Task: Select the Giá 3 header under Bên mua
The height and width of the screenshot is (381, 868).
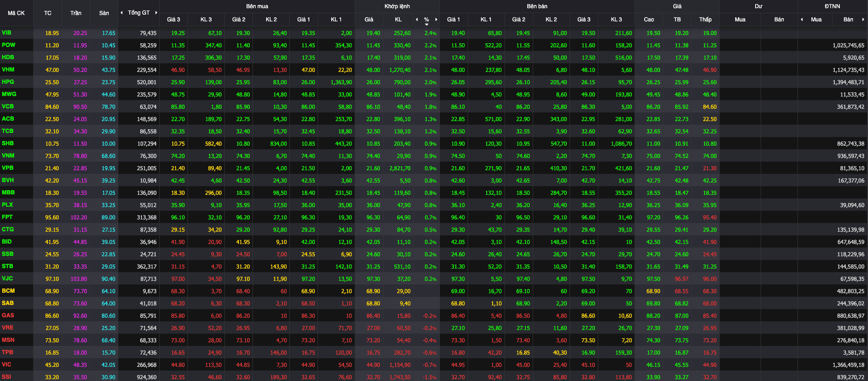Action: tap(173, 20)
